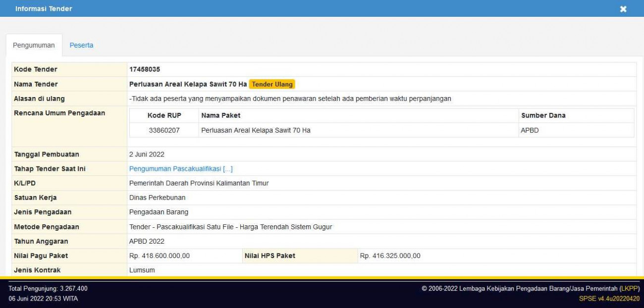644x308 pixels.
Task: Open the Pengumuman Pascakualifikasi stage link
Action: (x=181, y=169)
